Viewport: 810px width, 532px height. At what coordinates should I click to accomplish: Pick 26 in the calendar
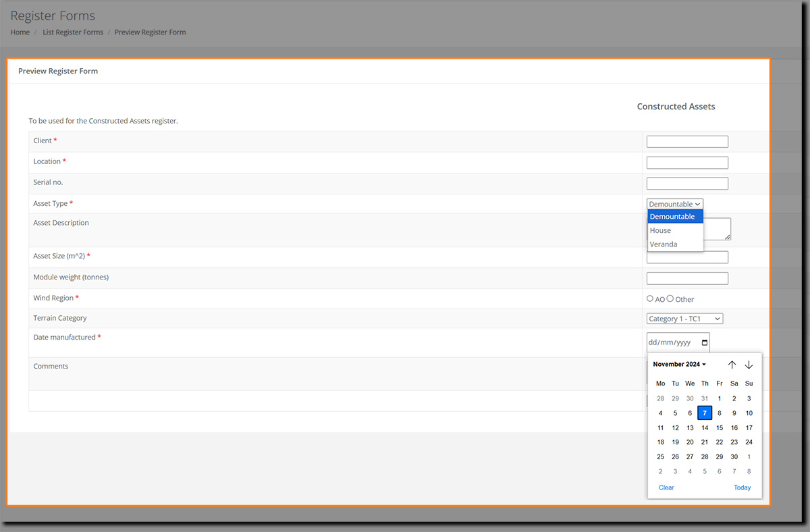pos(675,457)
